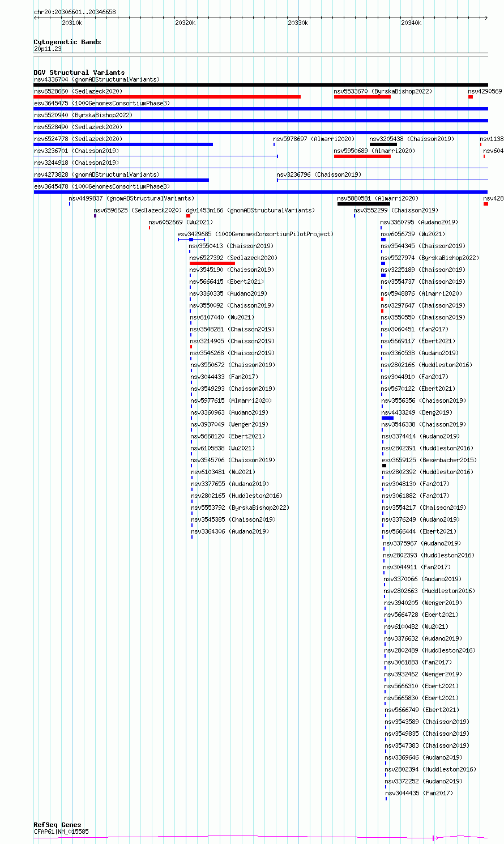Click the 20330k ruler tick label
Image resolution: width=504 pixels, height=844 pixels.
(298, 23)
